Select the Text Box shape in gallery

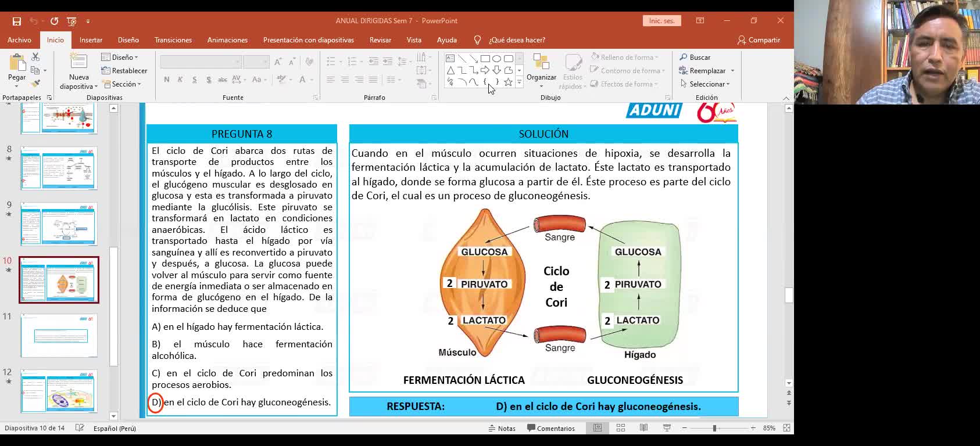coord(450,58)
